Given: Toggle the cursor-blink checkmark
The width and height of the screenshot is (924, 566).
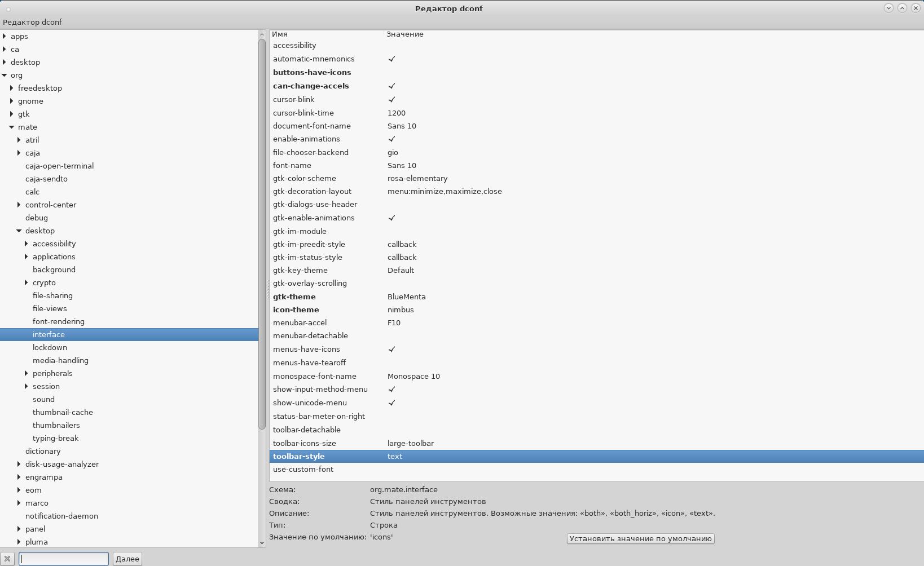Looking at the screenshot, I should click(x=391, y=100).
